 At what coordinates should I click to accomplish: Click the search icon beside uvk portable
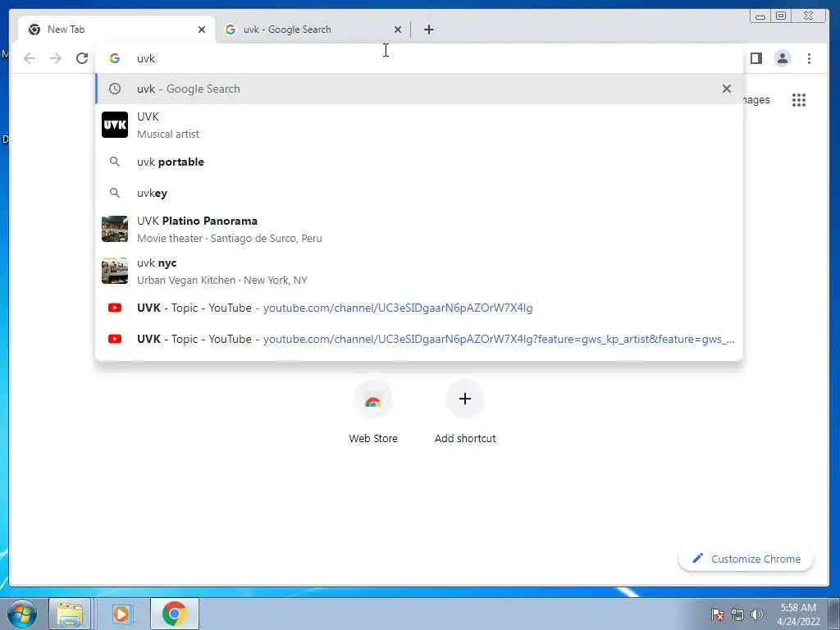point(115,162)
